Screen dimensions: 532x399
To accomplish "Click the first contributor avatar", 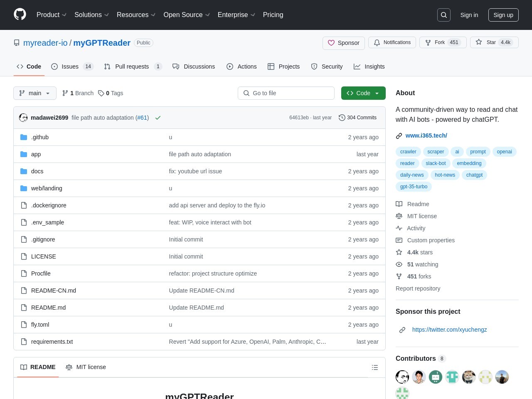I will click(402, 377).
